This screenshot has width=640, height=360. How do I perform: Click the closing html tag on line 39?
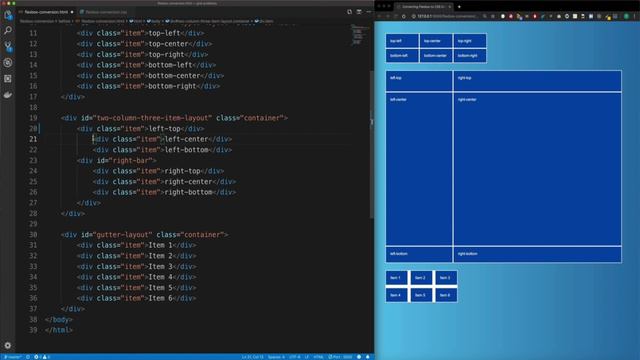point(59,330)
